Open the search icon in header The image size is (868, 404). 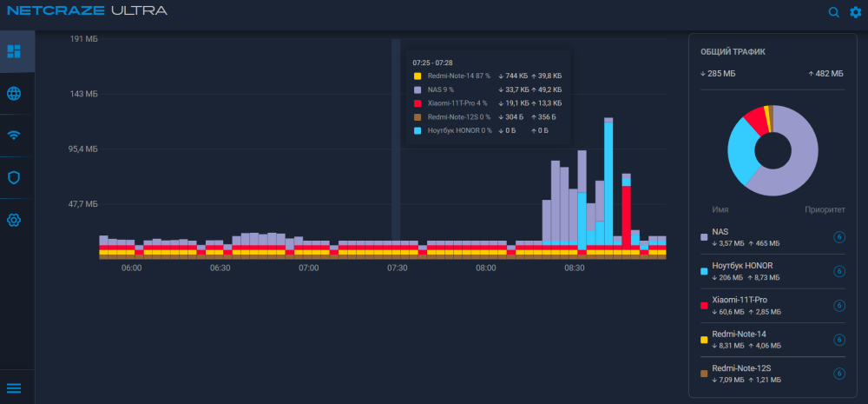coord(833,11)
